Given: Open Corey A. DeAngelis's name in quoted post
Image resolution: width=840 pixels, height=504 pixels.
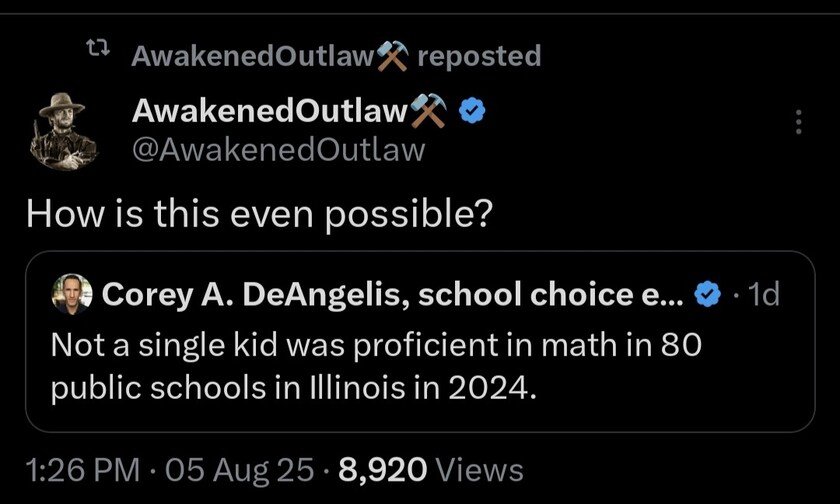Looking at the screenshot, I should [x=392, y=294].
